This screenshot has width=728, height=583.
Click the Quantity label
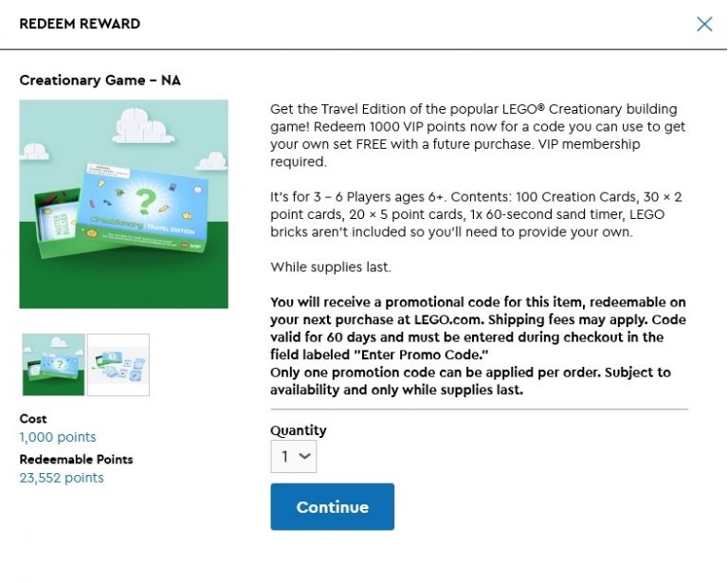pyautogui.click(x=298, y=430)
